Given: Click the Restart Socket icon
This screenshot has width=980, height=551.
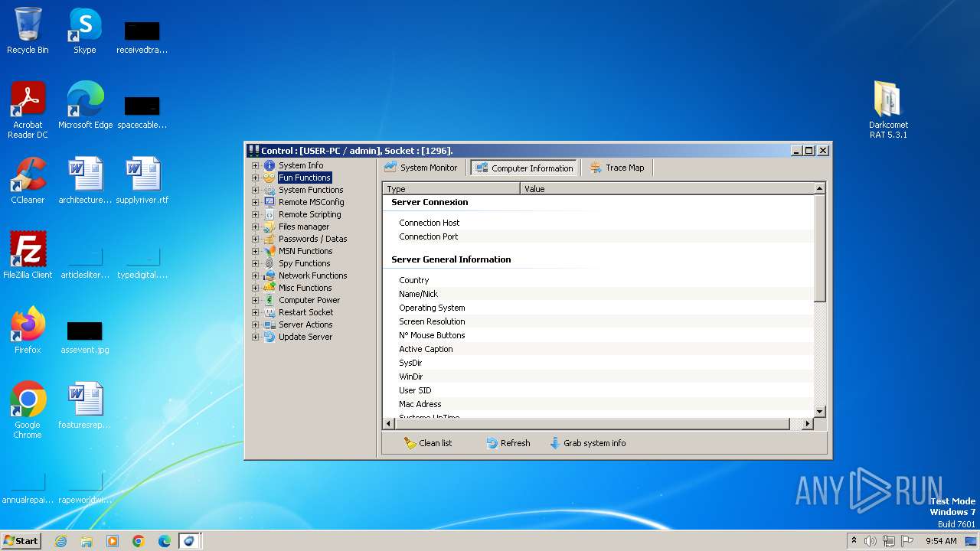Looking at the screenshot, I should pos(269,312).
